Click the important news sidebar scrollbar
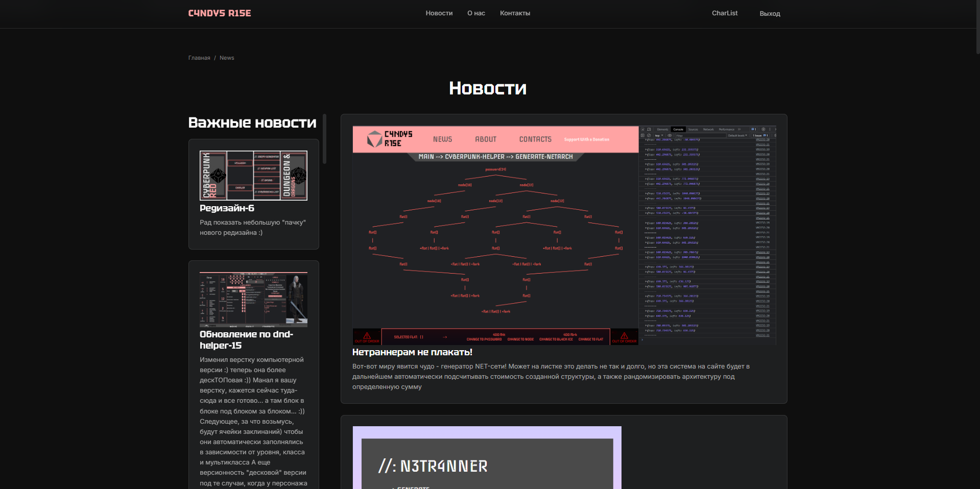 point(324,139)
